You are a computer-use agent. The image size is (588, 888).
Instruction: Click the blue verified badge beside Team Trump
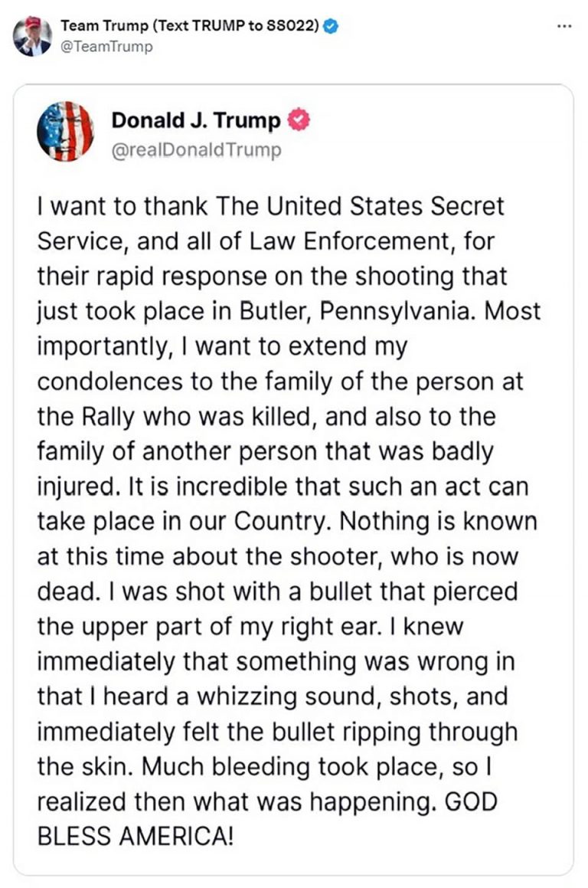(x=331, y=26)
